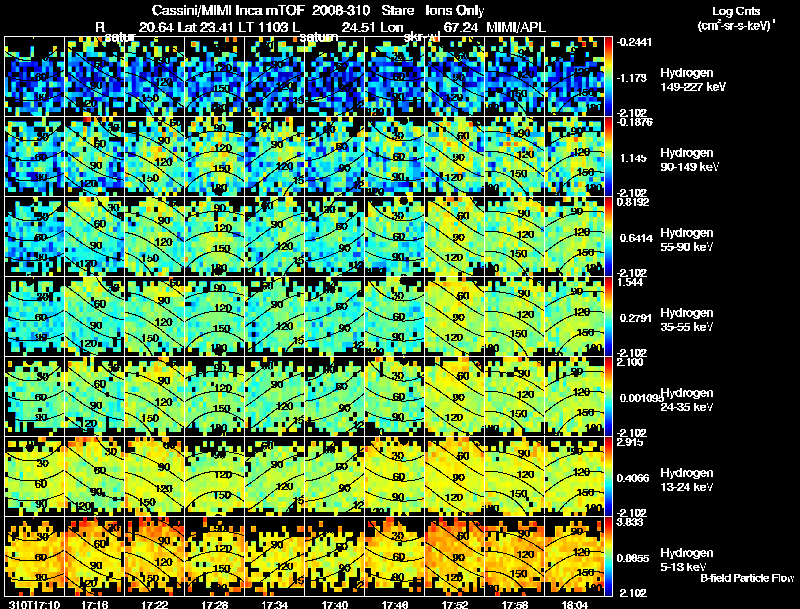800x609 pixels.
Task: Click the '0.0855' scale value
Action: click(633, 558)
